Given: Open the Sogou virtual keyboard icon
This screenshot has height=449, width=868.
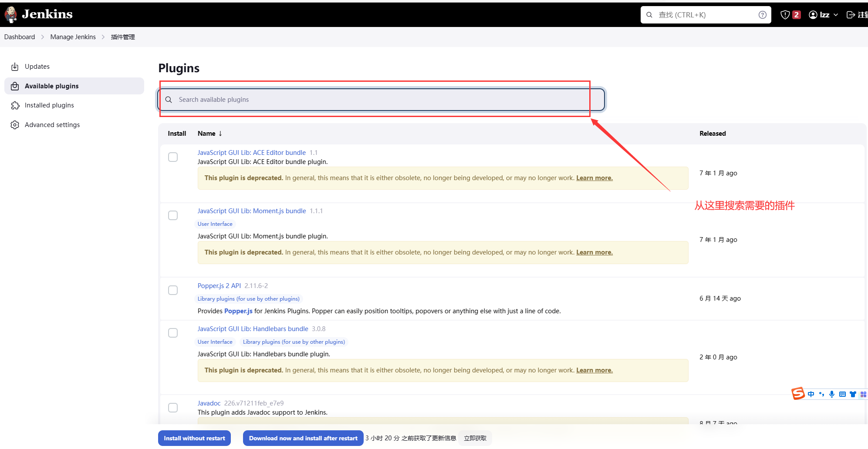Looking at the screenshot, I should pyautogui.click(x=842, y=394).
